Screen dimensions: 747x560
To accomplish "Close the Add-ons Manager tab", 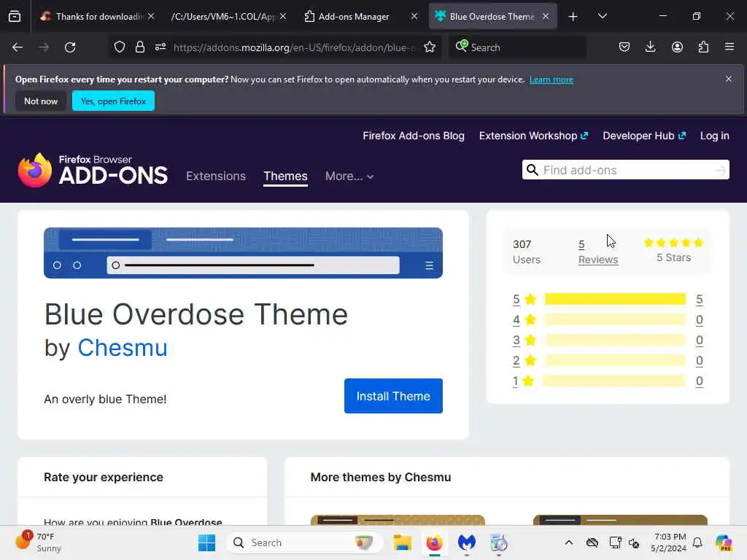I will point(414,16).
